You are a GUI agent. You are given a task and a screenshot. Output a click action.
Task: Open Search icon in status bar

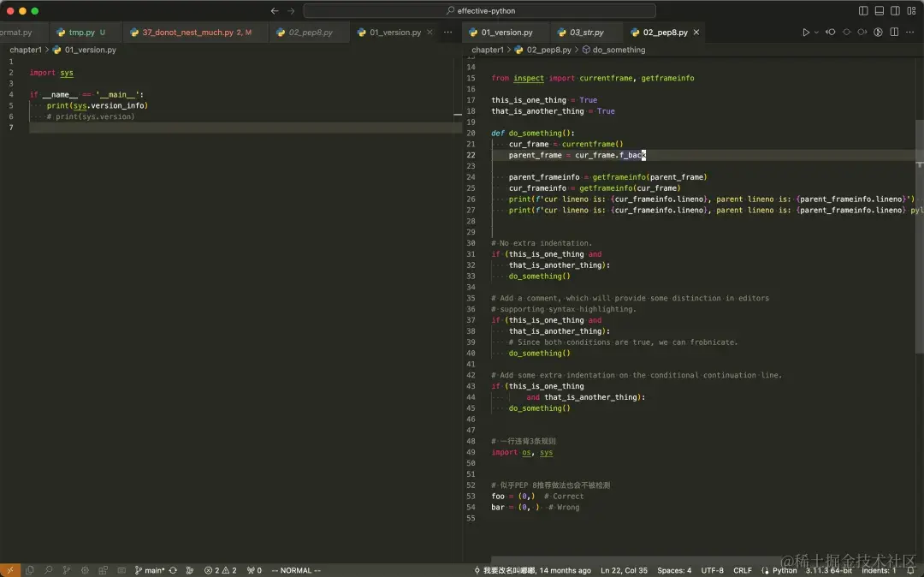click(x=48, y=570)
